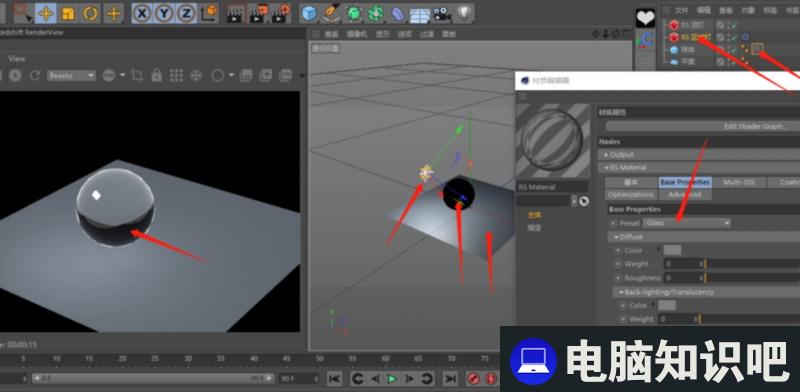Start IPR render in Redshift RenderView
Viewport: 800px width, 392px height.
[x=15, y=76]
